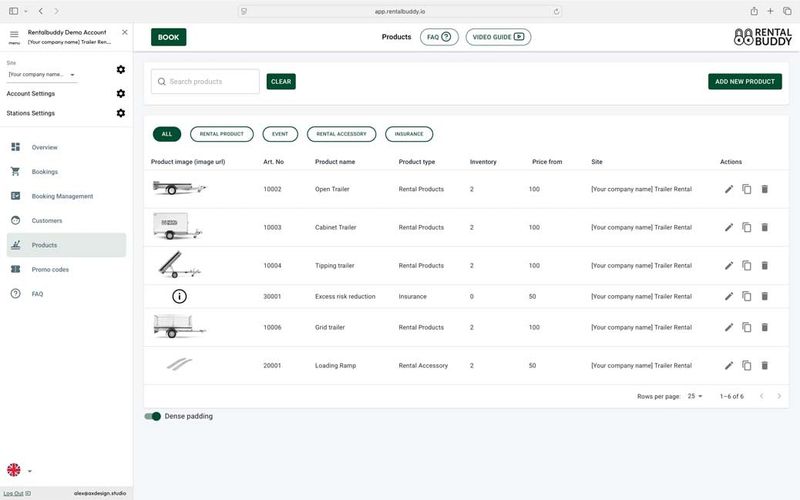Open the Site settings gear
800x500 pixels.
(120, 69)
